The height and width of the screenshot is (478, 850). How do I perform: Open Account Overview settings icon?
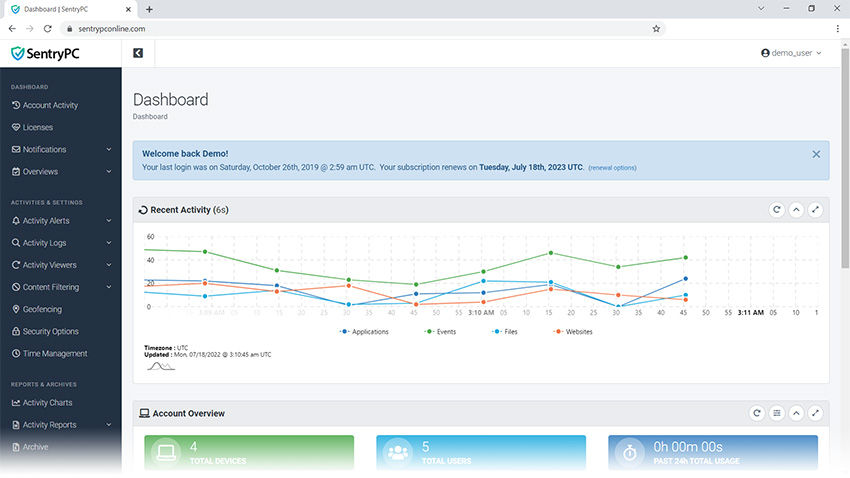776,413
